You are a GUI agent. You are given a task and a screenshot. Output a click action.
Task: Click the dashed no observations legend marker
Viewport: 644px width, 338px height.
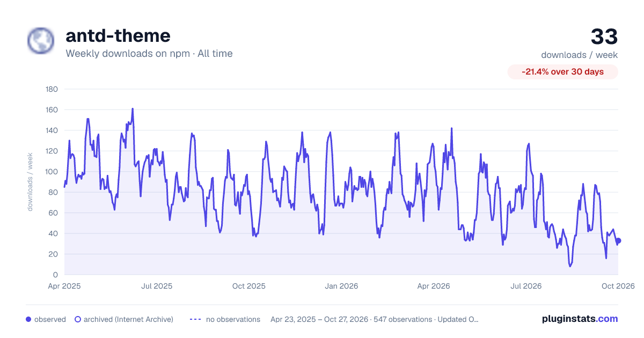pyautogui.click(x=196, y=319)
